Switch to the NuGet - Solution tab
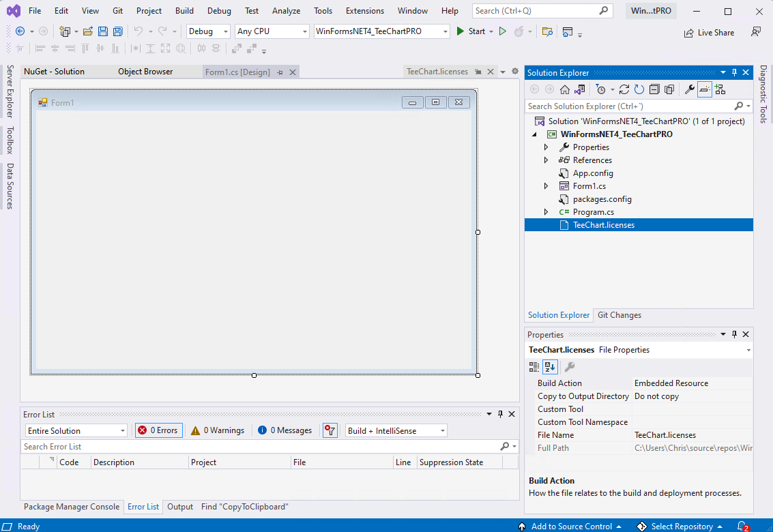Image resolution: width=773 pixels, height=532 pixels. (x=54, y=72)
